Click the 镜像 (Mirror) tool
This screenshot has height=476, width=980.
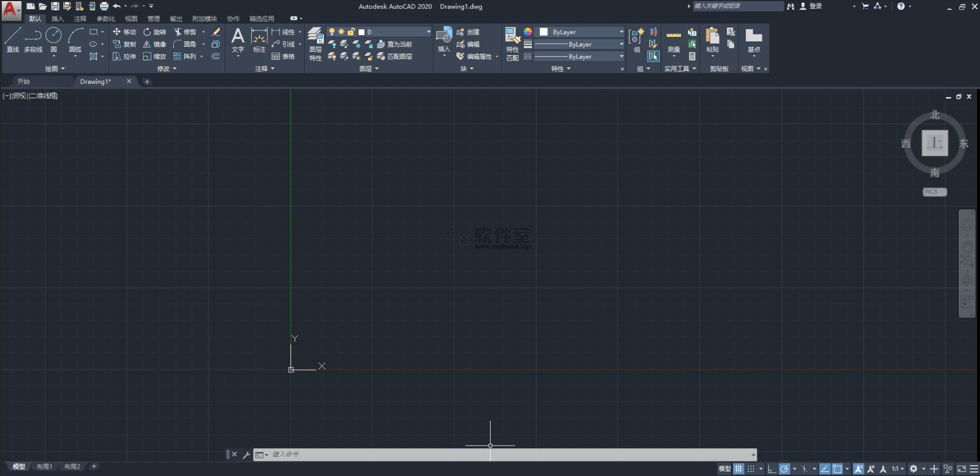[155, 44]
